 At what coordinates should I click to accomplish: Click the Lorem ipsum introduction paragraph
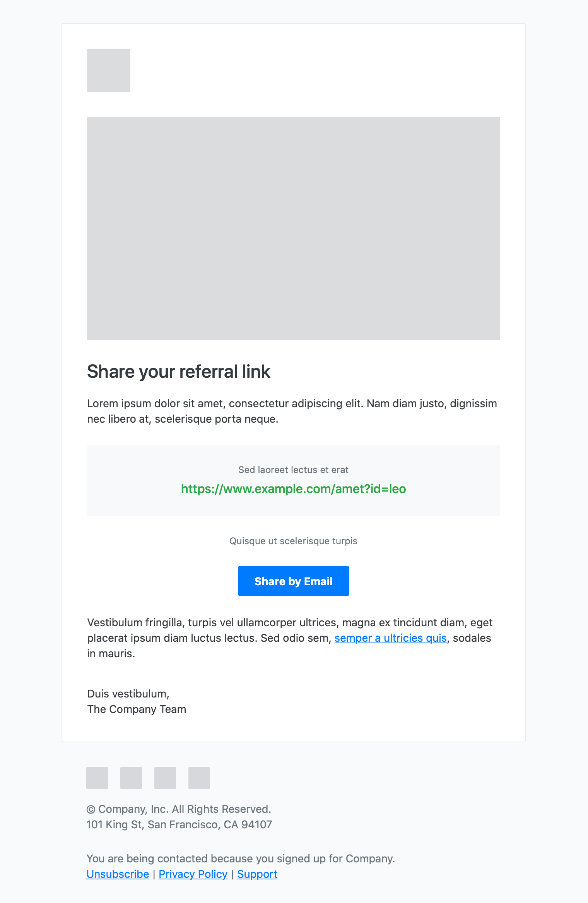click(x=292, y=411)
